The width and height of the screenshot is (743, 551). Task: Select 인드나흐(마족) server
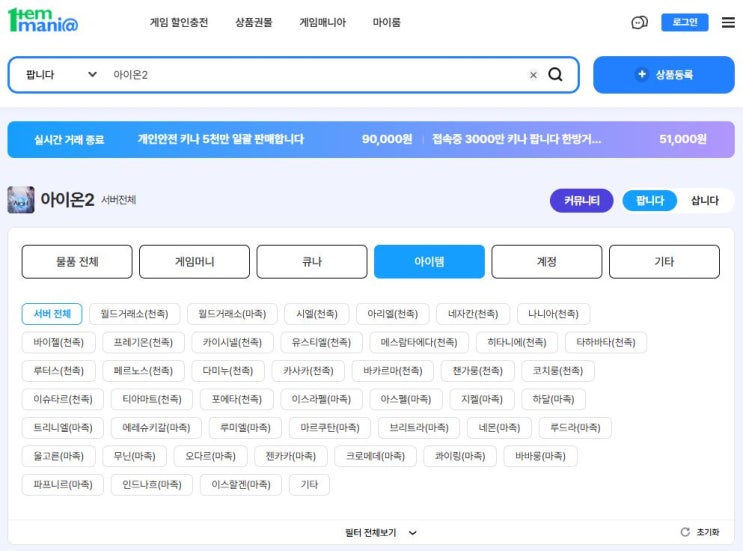click(152, 484)
